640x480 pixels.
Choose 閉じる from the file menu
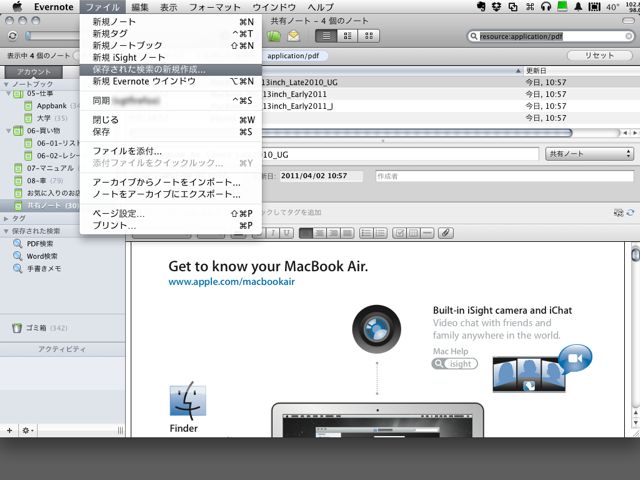(x=171, y=120)
